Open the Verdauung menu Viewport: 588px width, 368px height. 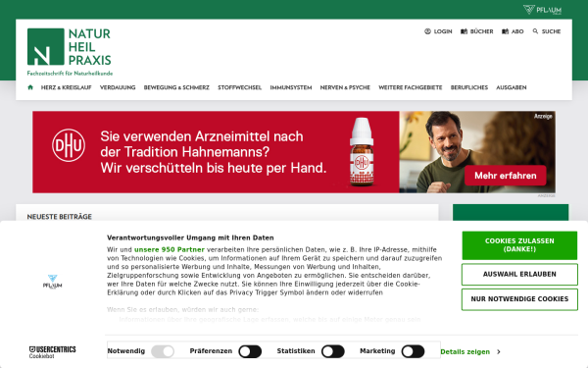(118, 87)
